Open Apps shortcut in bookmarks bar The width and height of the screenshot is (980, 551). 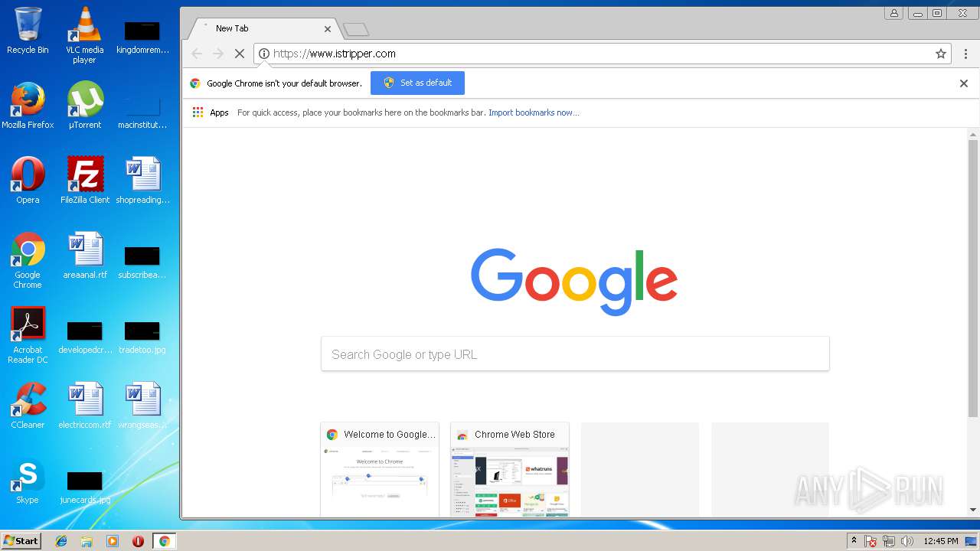[x=211, y=112]
